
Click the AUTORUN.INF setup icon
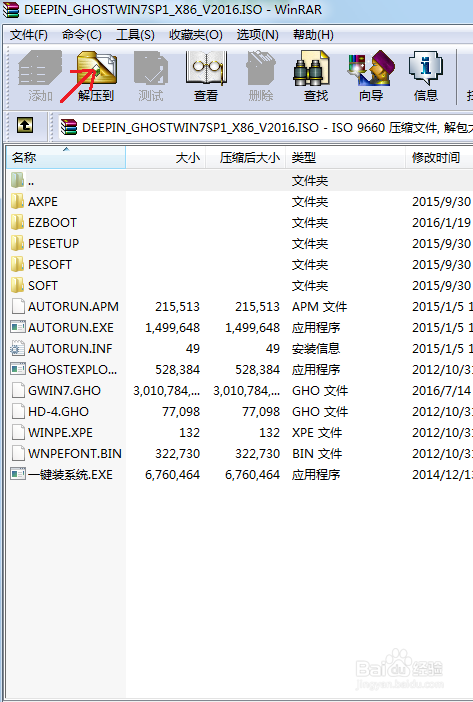tap(18, 348)
